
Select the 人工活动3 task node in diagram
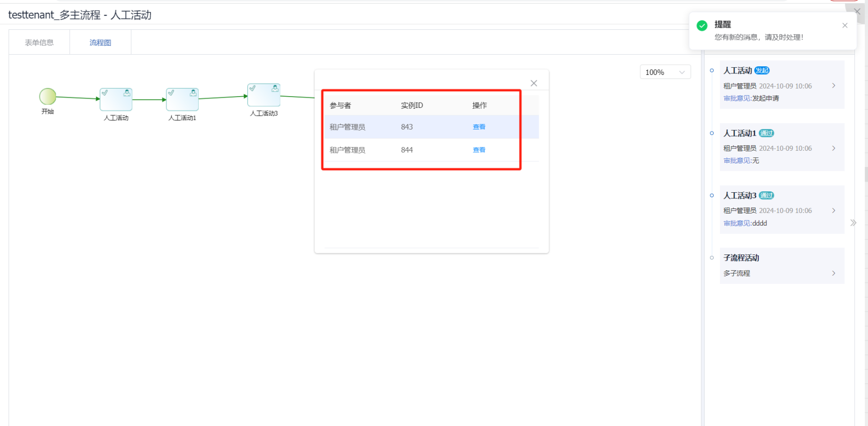[x=264, y=95]
